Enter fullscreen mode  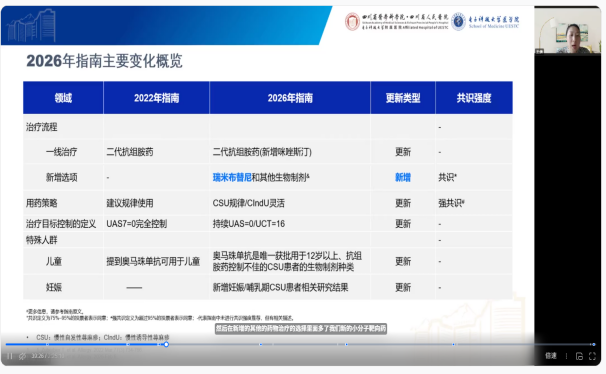(592, 356)
